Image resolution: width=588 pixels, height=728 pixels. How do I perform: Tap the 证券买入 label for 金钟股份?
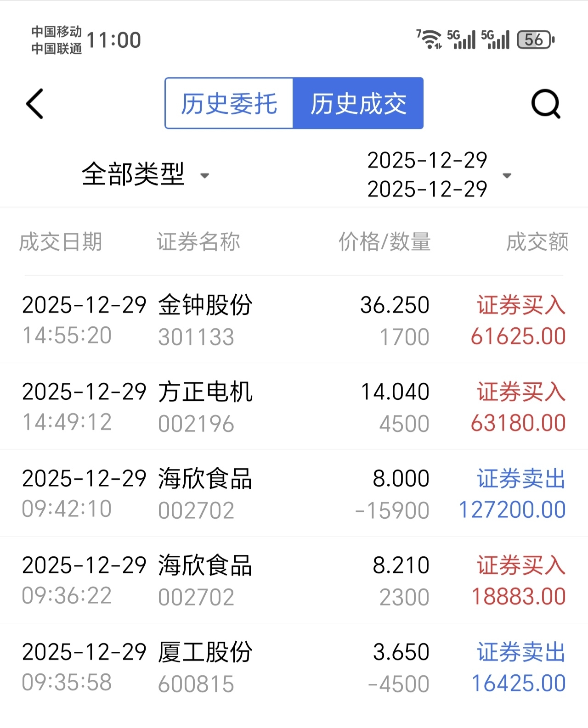521,305
